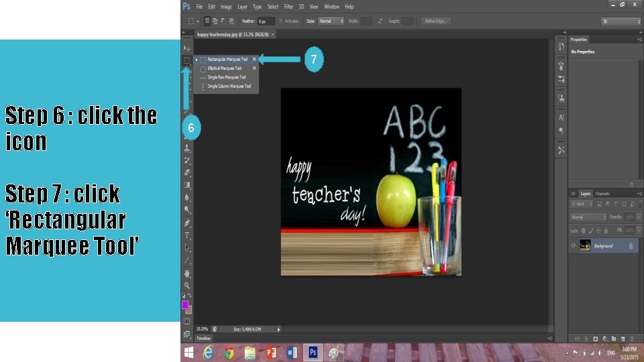Choose Elliptical Marquee Tool from flyout
644x362 pixels.
pyautogui.click(x=226, y=68)
